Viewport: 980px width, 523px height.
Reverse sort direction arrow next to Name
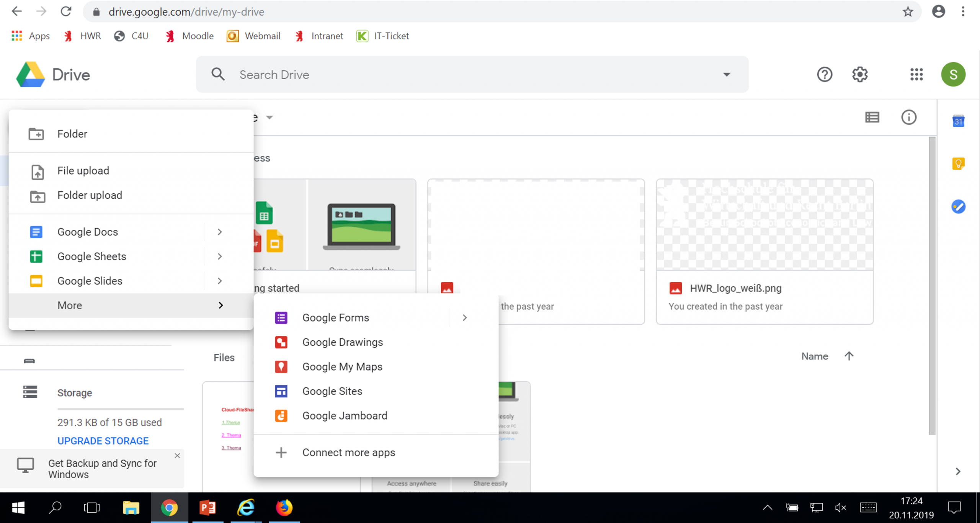point(849,356)
